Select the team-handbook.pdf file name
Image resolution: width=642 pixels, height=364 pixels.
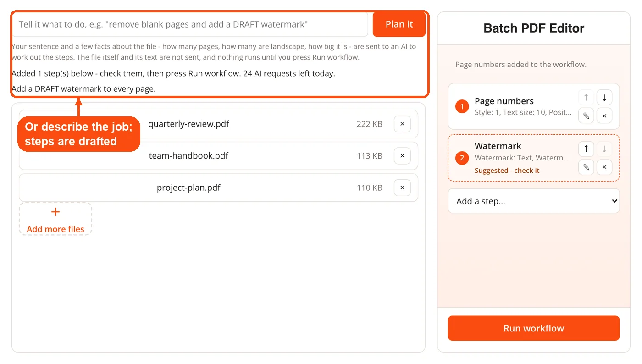click(x=188, y=156)
